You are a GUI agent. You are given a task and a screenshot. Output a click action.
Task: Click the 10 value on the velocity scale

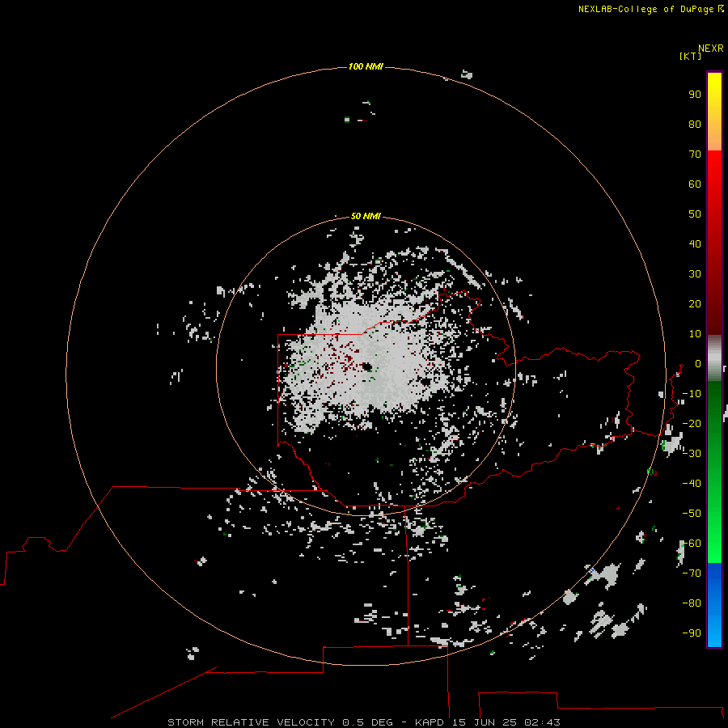[695, 334]
